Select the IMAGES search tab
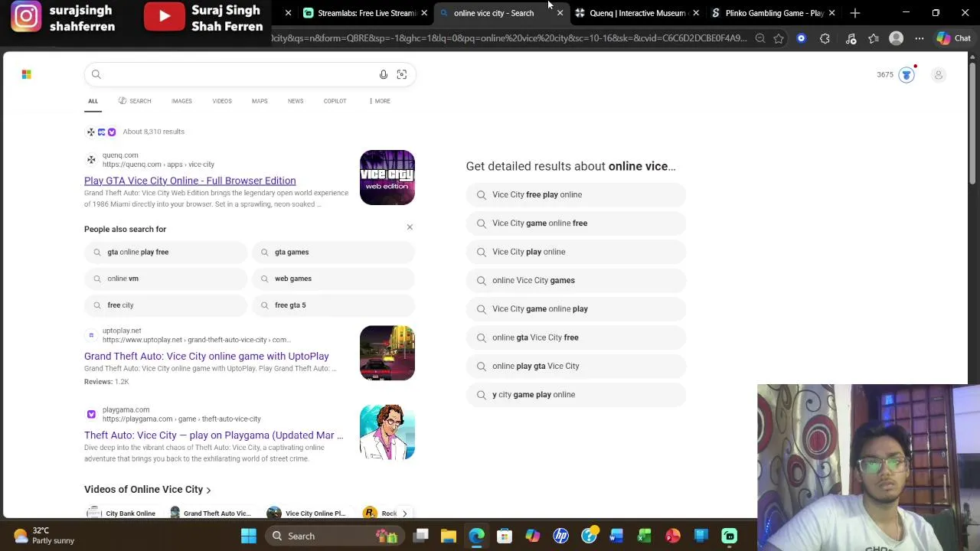The width and height of the screenshot is (980, 551). (181, 101)
